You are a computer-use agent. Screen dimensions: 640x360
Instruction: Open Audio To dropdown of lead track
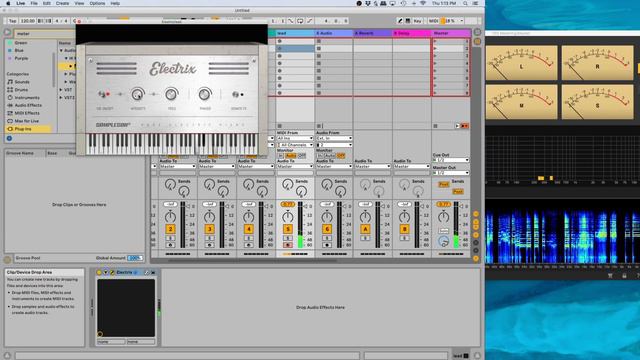coord(295,167)
